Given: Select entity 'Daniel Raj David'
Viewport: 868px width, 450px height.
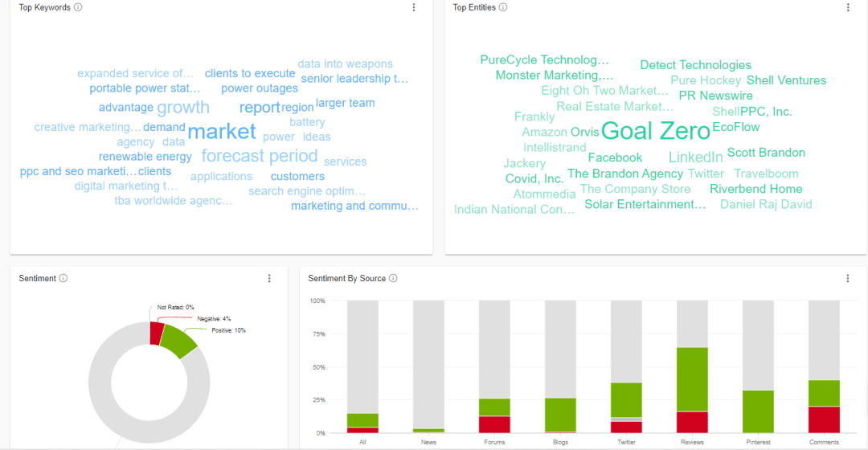Looking at the screenshot, I should (x=766, y=205).
